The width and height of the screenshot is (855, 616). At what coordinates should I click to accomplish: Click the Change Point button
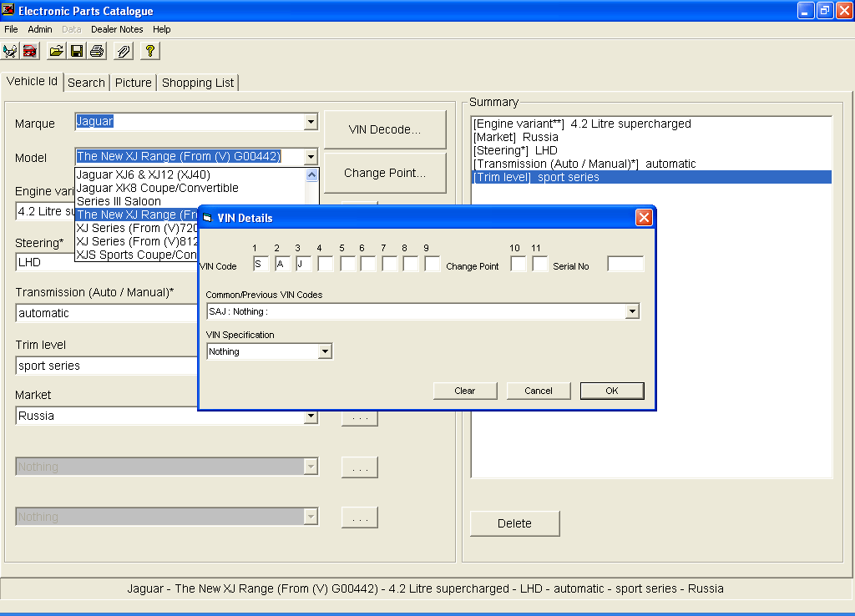pos(385,174)
